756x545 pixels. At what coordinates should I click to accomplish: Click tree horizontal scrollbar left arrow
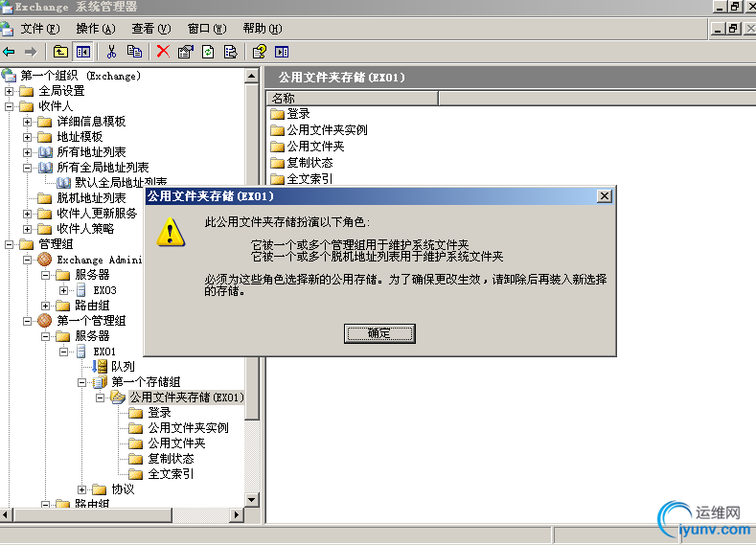coord(6,514)
